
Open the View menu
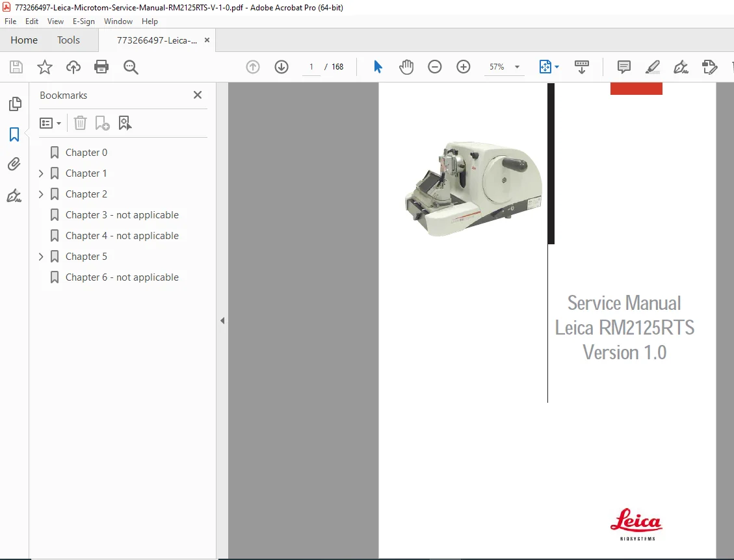[55, 21]
